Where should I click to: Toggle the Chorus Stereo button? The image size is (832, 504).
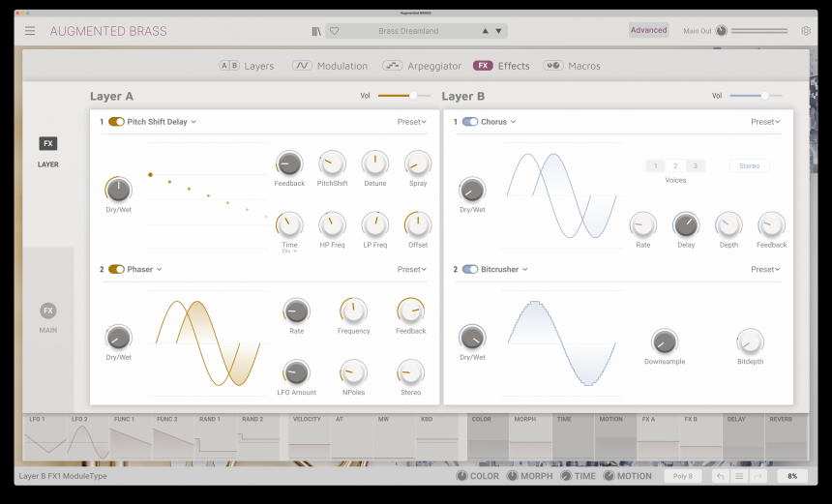(x=749, y=166)
